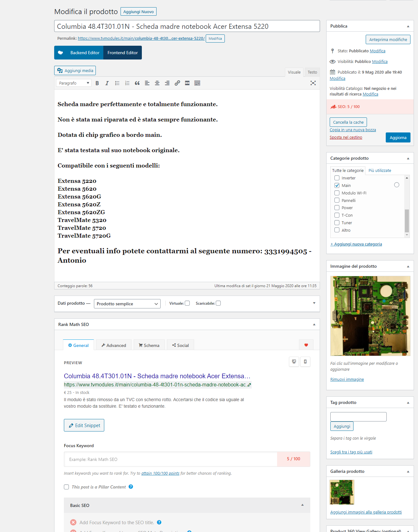
Task: Check the Power category
Action: 337,208
